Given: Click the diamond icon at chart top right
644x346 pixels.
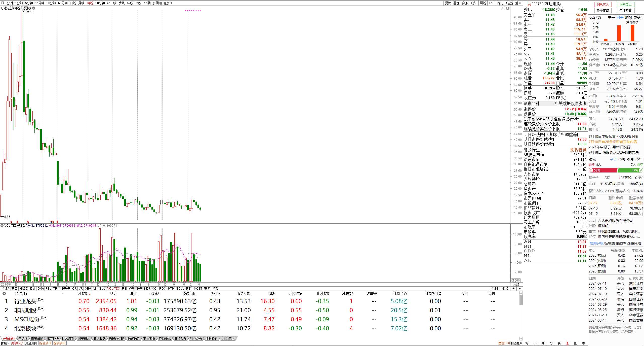Looking at the screenshot, I should pos(503,8).
